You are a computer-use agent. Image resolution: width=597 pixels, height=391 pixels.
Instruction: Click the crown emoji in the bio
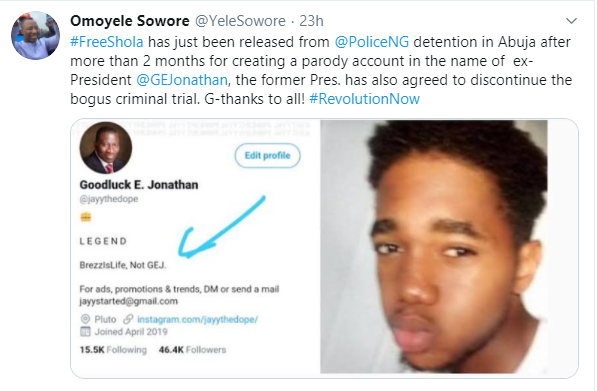click(86, 217)
